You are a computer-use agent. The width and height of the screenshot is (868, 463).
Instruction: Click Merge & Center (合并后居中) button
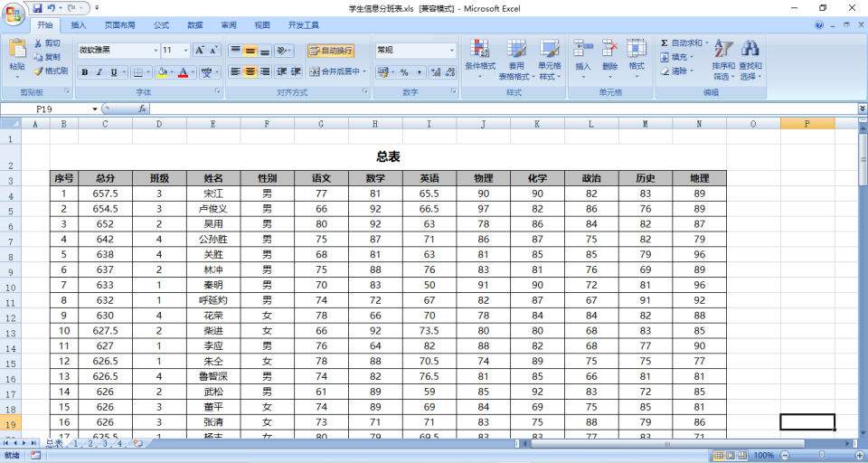pos(337,72)
